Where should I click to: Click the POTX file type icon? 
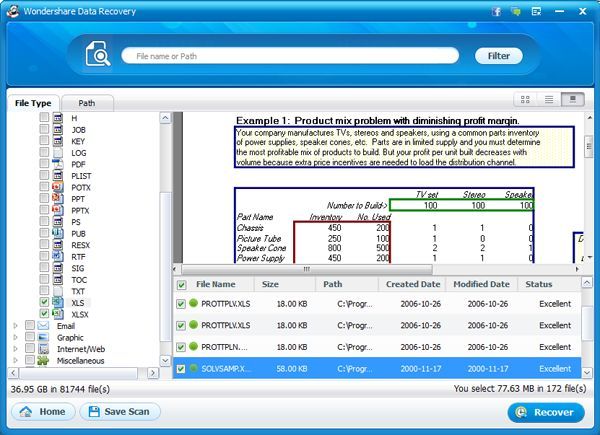[x=58, y=187]
